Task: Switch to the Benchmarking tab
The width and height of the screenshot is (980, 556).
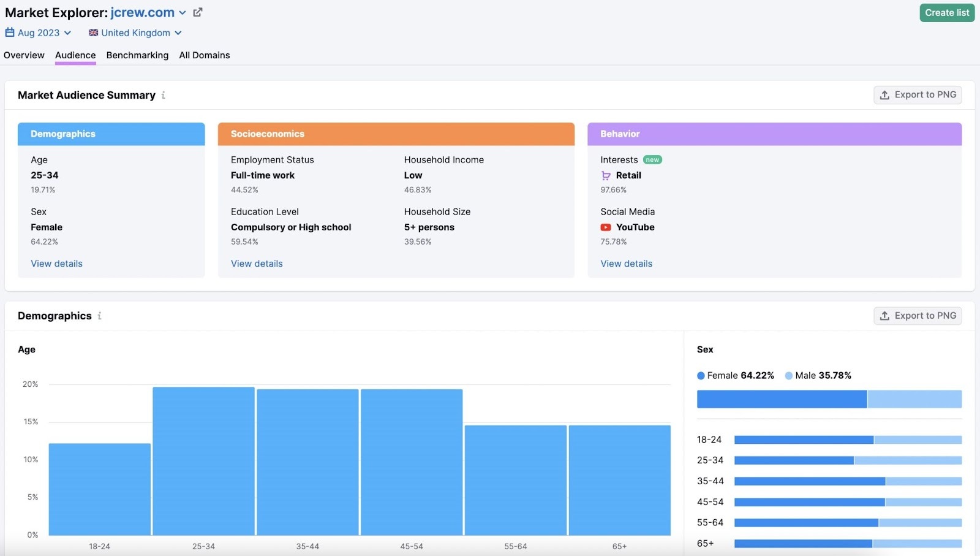Action: coord(137,55)
